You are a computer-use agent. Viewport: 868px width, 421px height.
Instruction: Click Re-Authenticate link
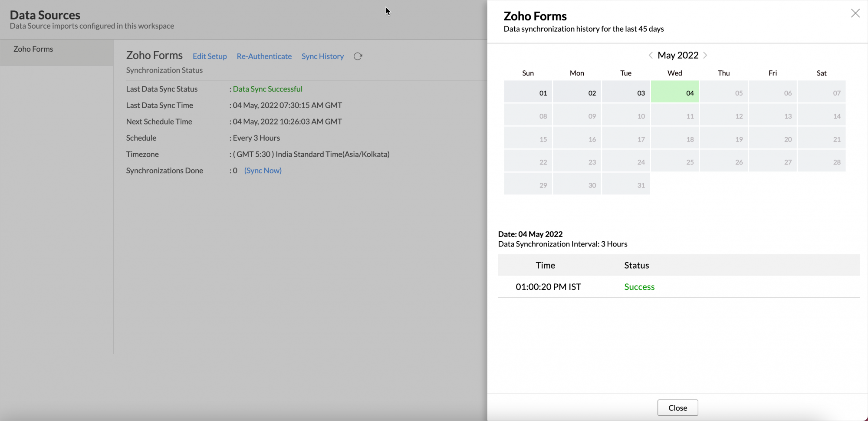[264, 56]
